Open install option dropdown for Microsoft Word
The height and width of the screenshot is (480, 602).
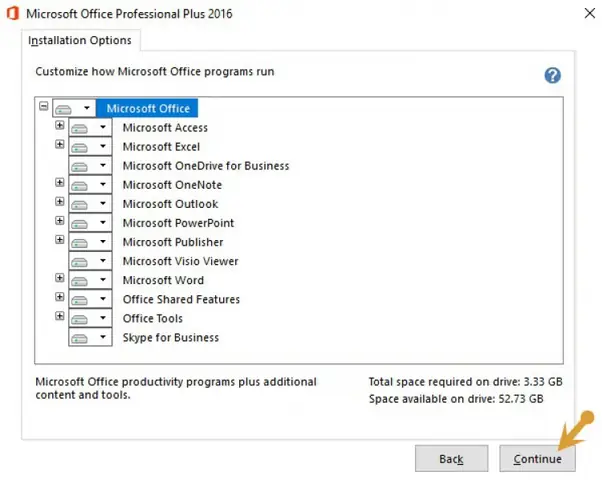tap(90, 280)
